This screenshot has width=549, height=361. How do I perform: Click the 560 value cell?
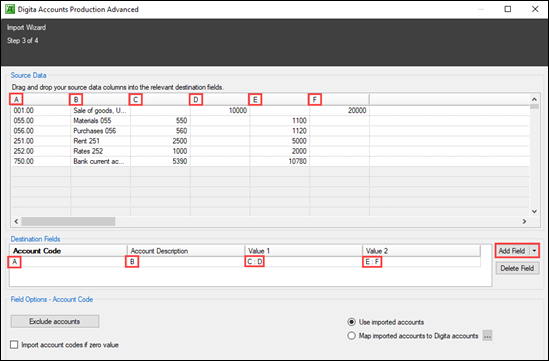160,131
